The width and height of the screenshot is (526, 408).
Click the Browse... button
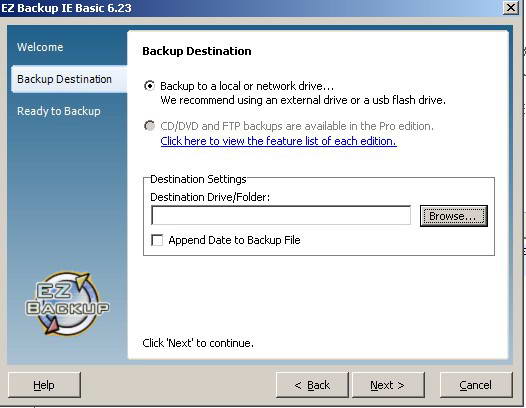point(454,216)
